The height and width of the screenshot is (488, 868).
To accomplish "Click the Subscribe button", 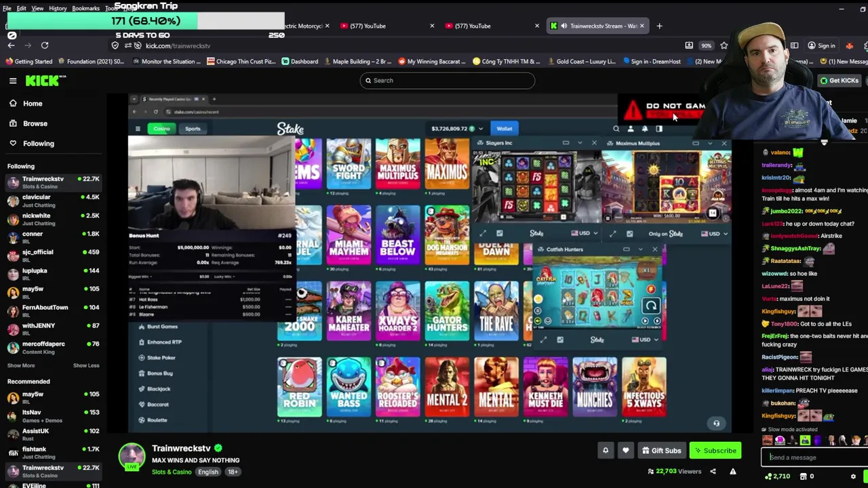I will click(x=715, y=450).
